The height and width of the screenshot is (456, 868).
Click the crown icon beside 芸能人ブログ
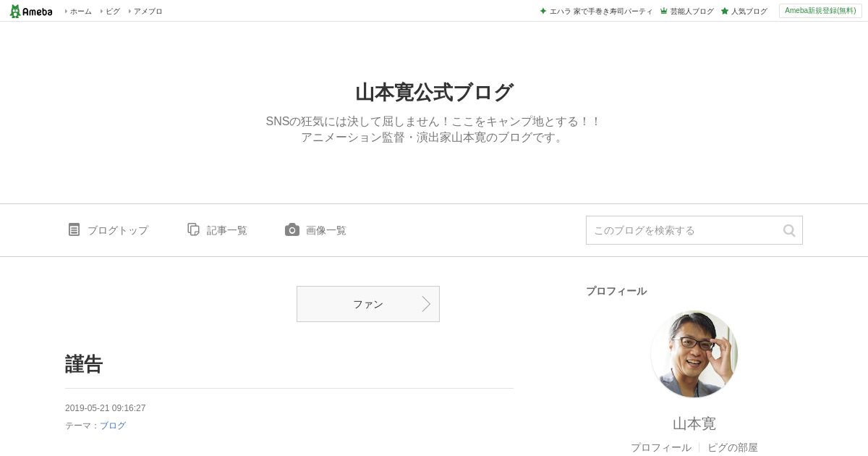coord(663,11)
